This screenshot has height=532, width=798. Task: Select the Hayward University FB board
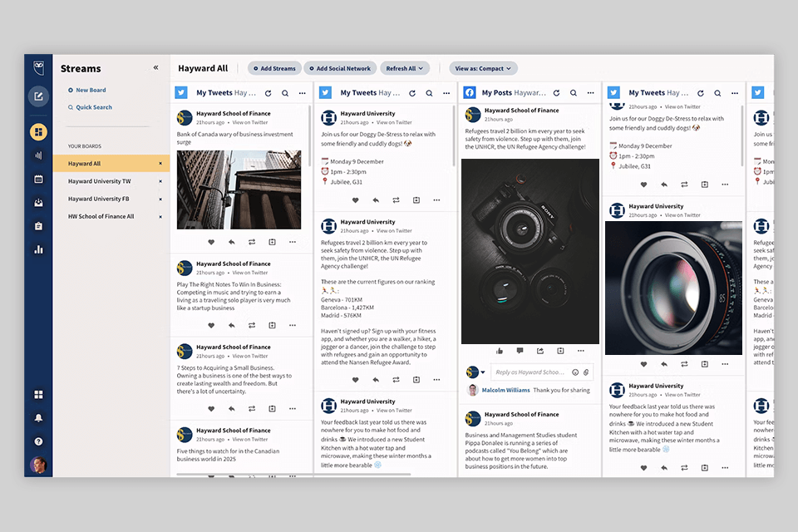pyautogui.click(x=99, y=199)
